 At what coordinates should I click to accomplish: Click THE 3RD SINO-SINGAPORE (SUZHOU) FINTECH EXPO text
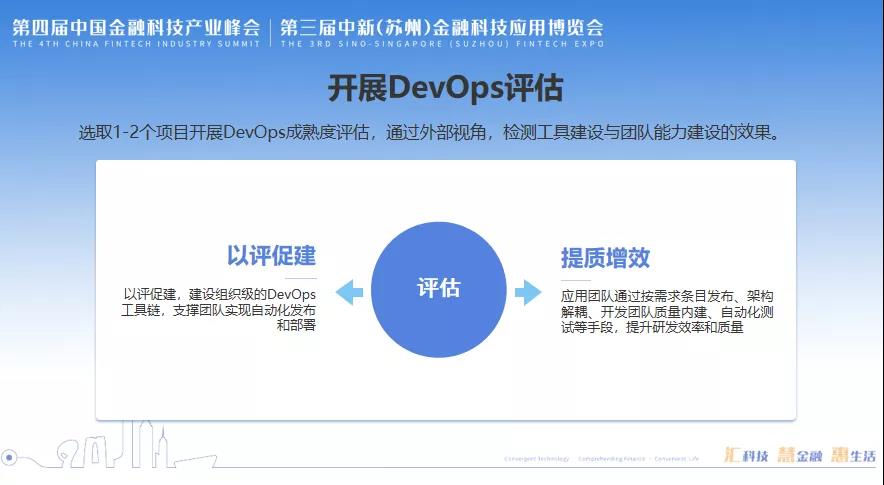tap(442, 43)
